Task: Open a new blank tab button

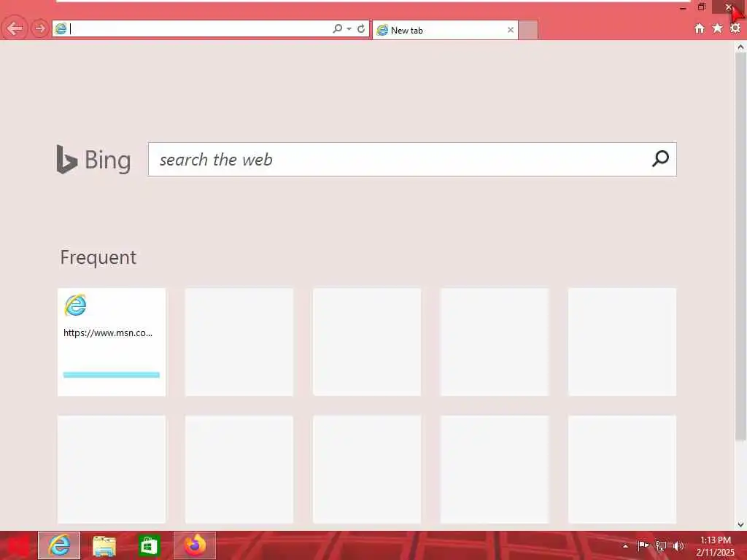Action: tap(528, 30)
